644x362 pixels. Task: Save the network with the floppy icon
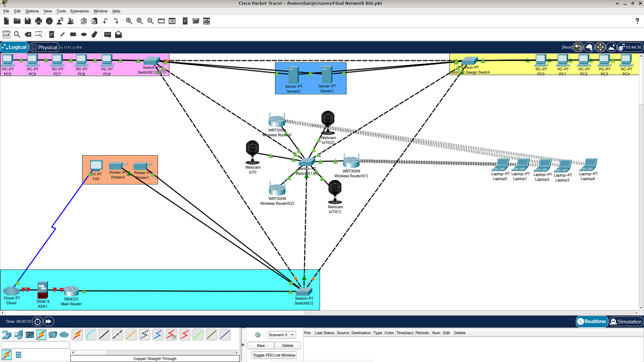(28, 21)
